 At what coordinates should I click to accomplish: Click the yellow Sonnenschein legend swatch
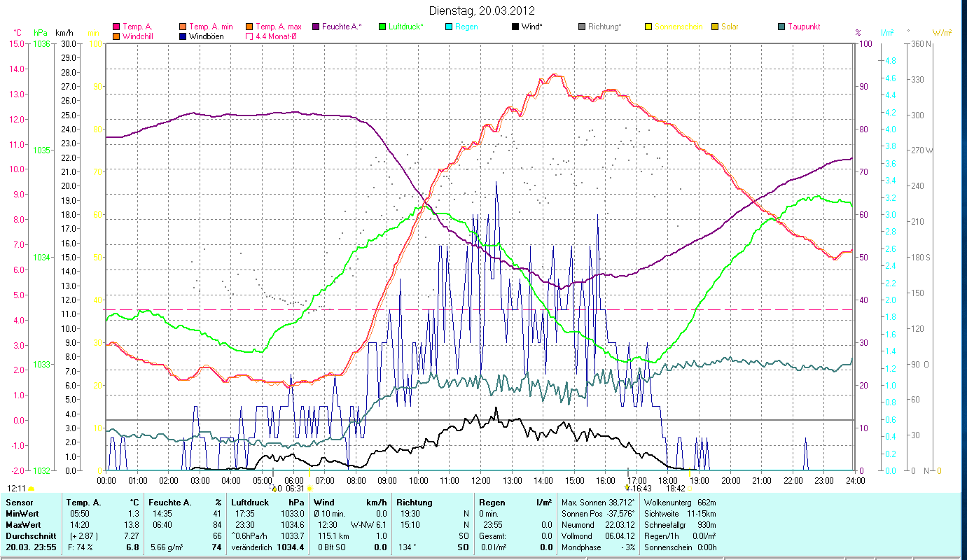[648, 27]
